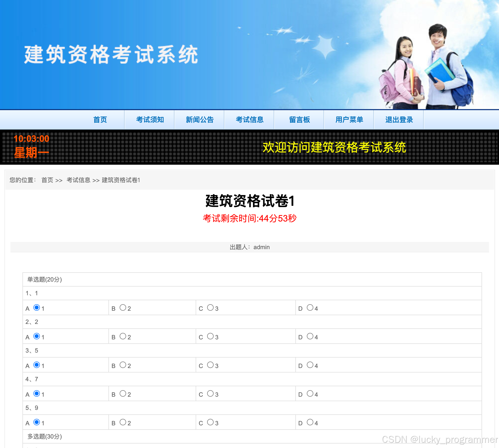Select option B for question 5
This screenshot has width=499, height=448.
[x=123, y=422]
